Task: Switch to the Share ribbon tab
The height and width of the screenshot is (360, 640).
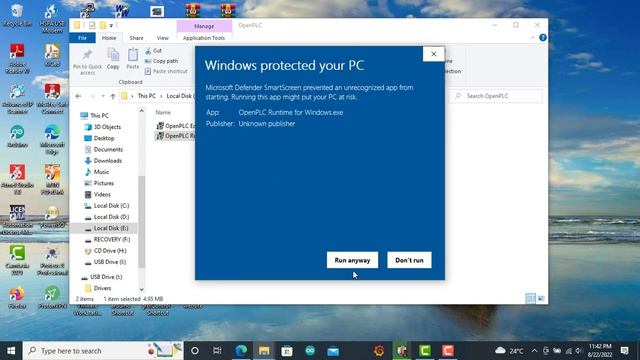Action: point(136,38)
